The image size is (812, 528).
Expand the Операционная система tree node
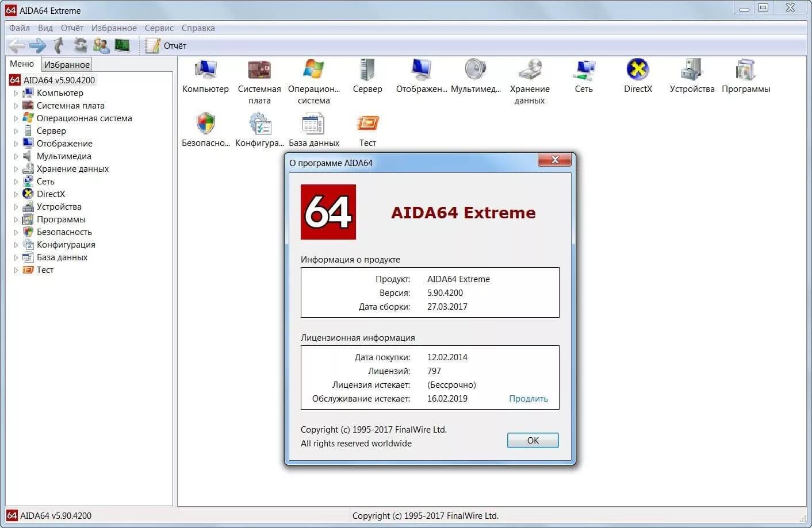click(x=16, y=118)
